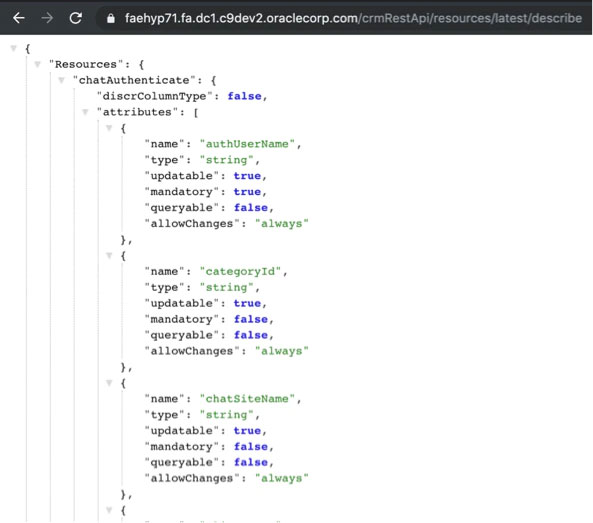Viewport: 593px width, 523px height.
Task: Click chatSiteName's queryable false value
Action: coord(250,462)
